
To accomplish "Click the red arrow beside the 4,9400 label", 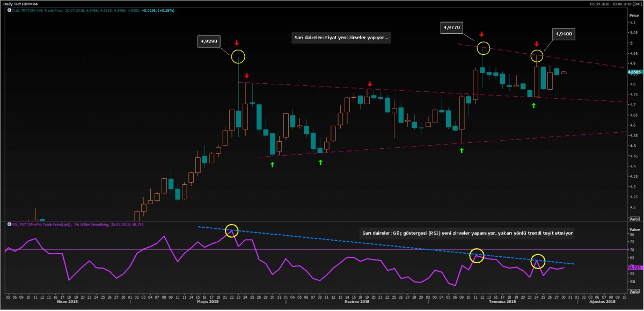I will (x=536, y=44).
